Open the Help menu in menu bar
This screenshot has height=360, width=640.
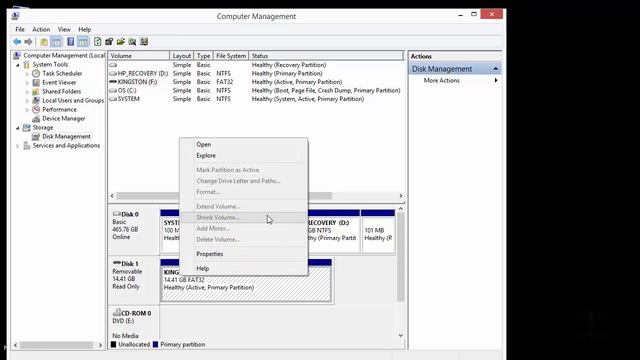84,29
